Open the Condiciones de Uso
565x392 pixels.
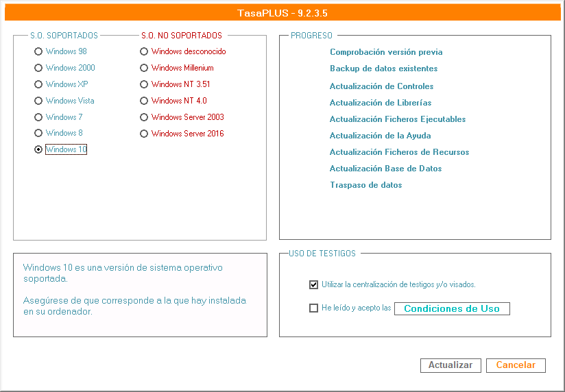pos(452,308)
